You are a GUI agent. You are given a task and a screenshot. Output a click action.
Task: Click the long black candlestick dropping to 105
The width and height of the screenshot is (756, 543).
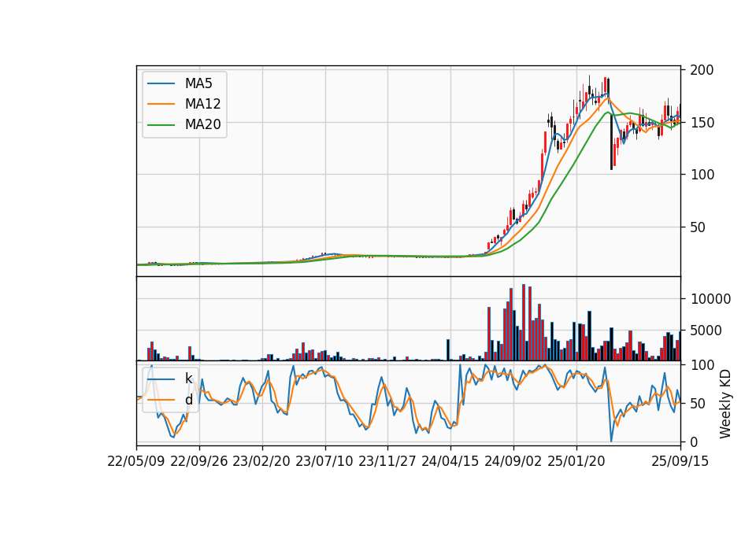point(611,142)
